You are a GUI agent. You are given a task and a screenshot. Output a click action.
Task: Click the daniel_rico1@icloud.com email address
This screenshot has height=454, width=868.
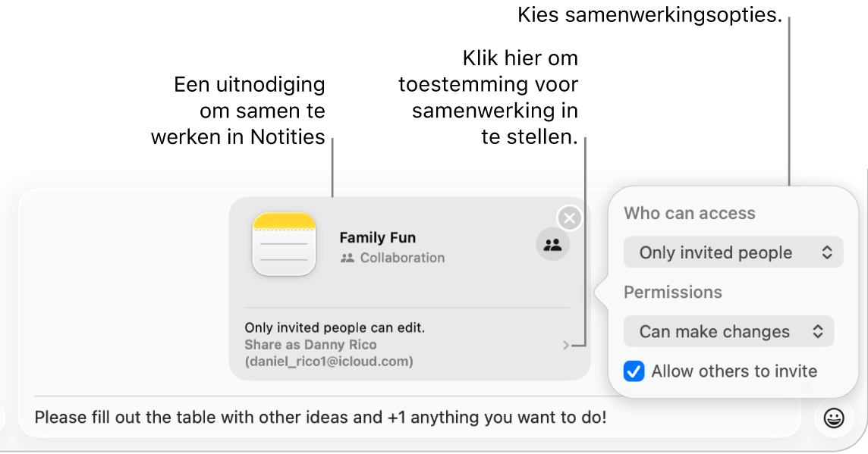(329, 362)
